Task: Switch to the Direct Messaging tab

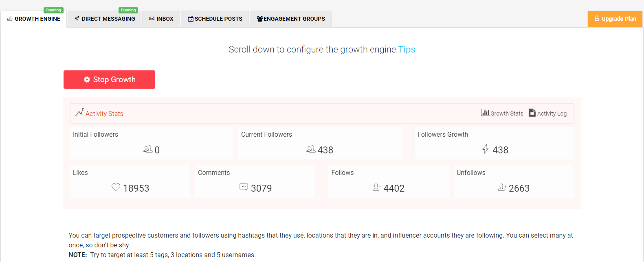Action: pos(105,19)
